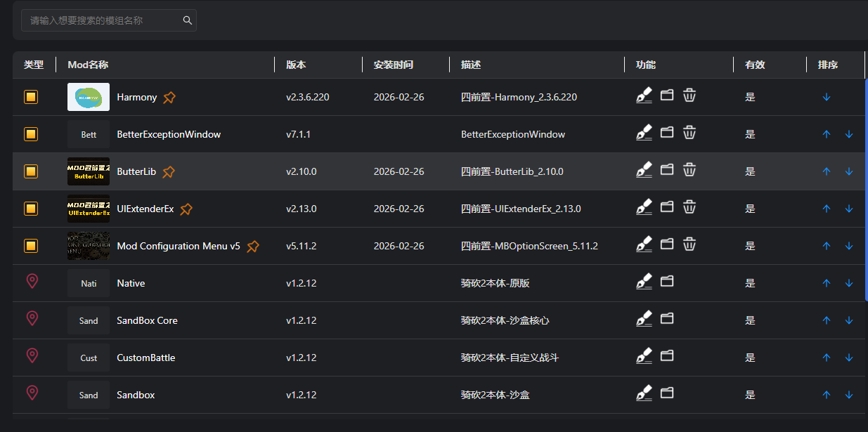This screenshot has width=868, height=432.
Task: Delete the Harmony mod using trash icon
Action: click(689, 95)
